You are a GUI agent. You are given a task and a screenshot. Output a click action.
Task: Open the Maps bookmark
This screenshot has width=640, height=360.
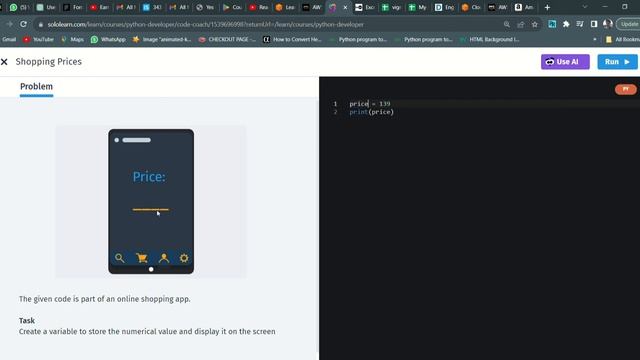pyautogui.click(x=72, y=40)
